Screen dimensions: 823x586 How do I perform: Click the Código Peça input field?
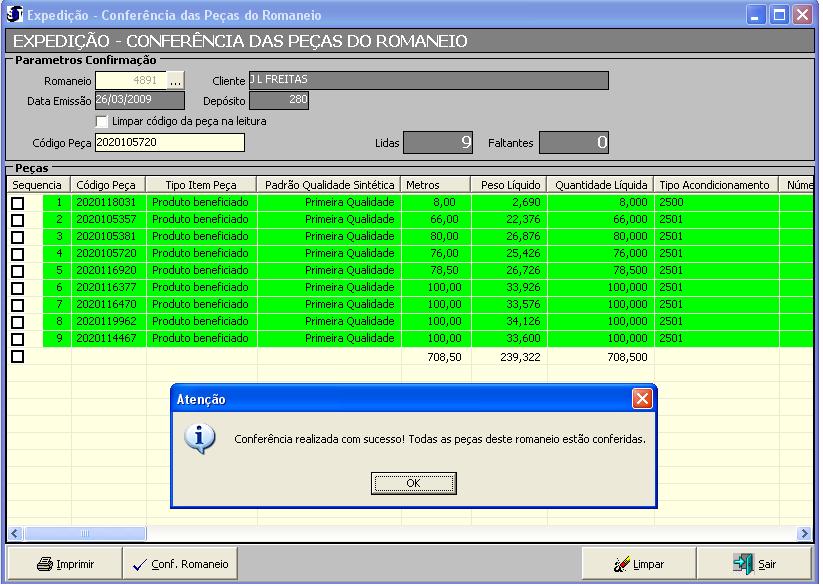(x=169, y=143)
